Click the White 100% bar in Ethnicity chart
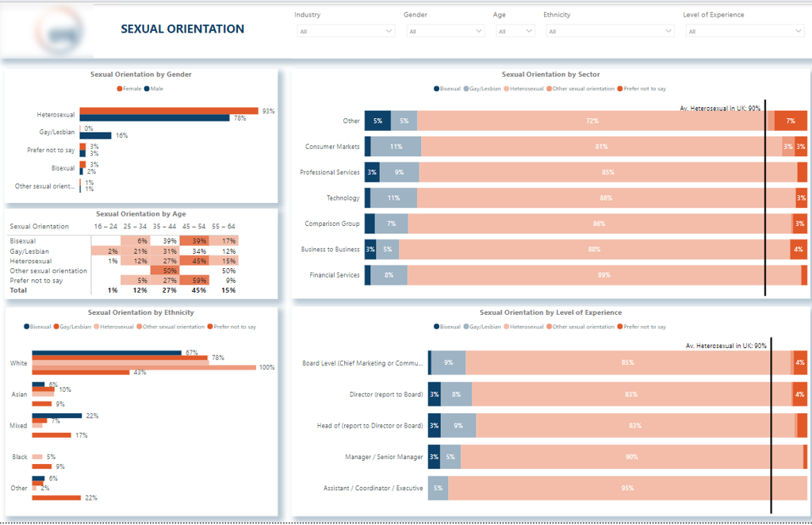 [143, 367]
